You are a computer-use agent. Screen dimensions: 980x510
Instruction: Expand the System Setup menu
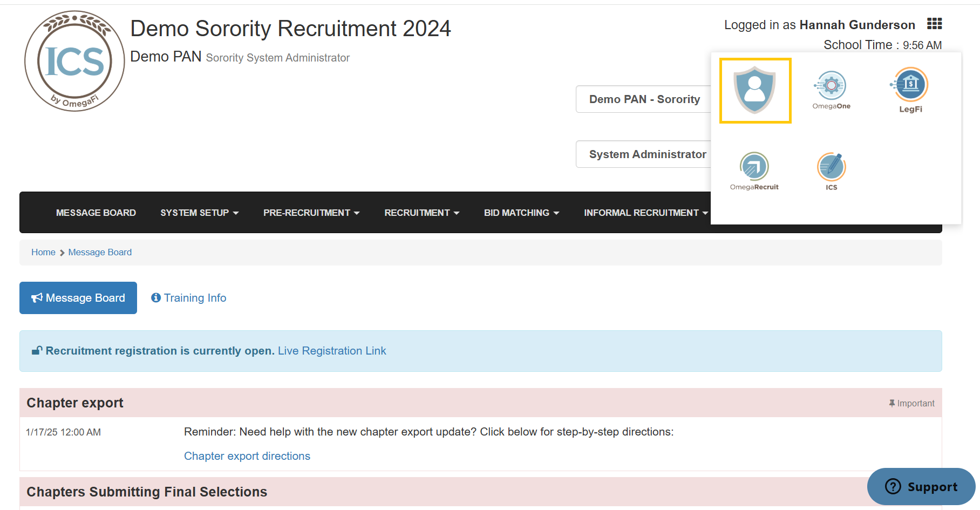(x=199, y=213)
